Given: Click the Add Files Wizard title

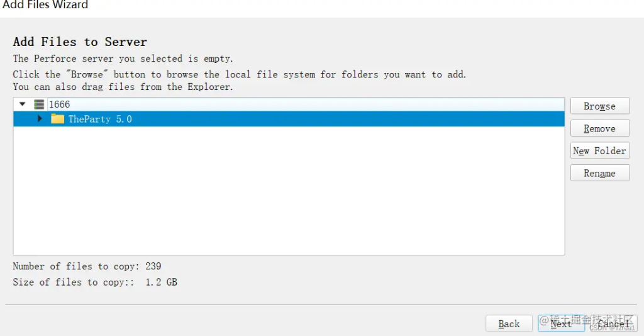Looking at the screenshot, I should click(45, 5).
